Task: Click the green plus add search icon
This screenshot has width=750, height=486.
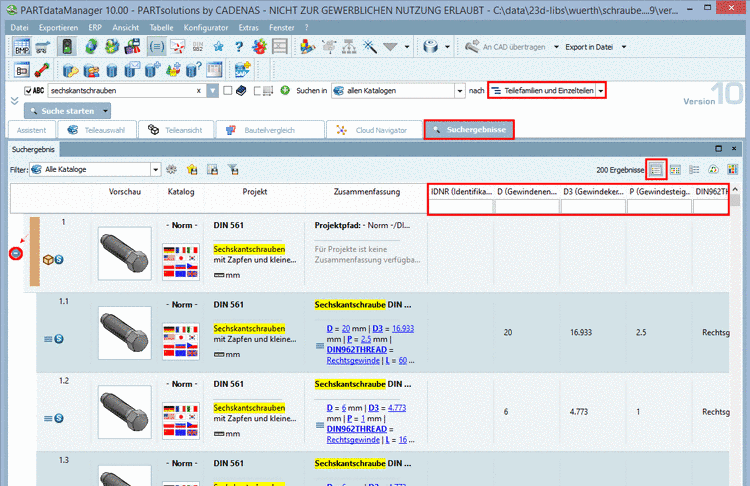Action: tap(285, 90)
